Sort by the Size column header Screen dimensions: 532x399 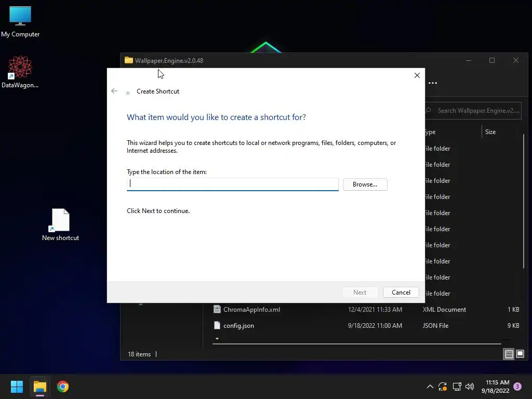(x=490, y=131)
